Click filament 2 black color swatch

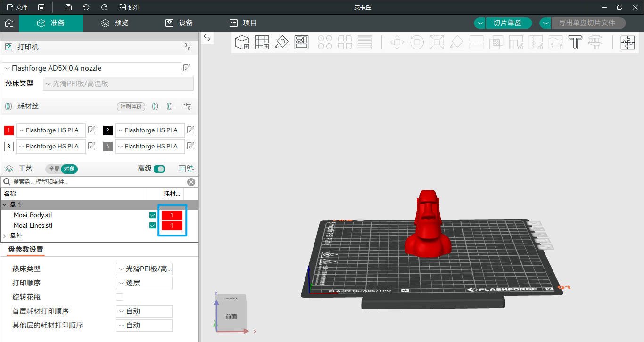[108, 130]
